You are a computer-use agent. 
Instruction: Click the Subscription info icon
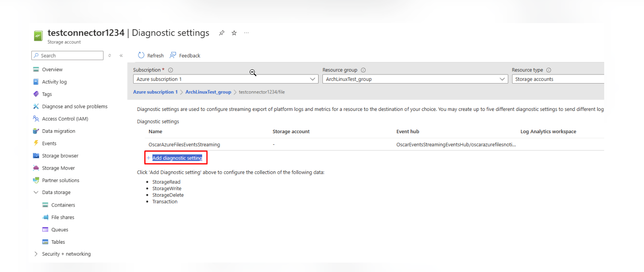point(170,70)
